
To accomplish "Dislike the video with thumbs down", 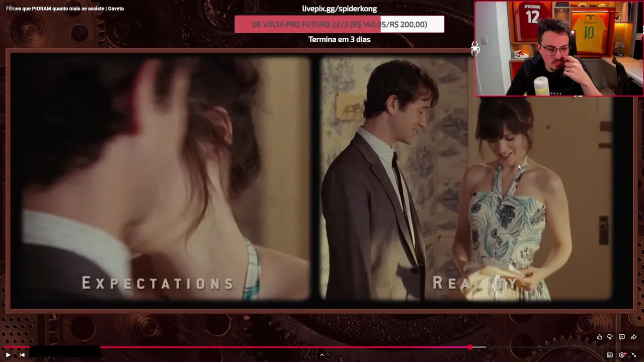I will click(610, 337).
